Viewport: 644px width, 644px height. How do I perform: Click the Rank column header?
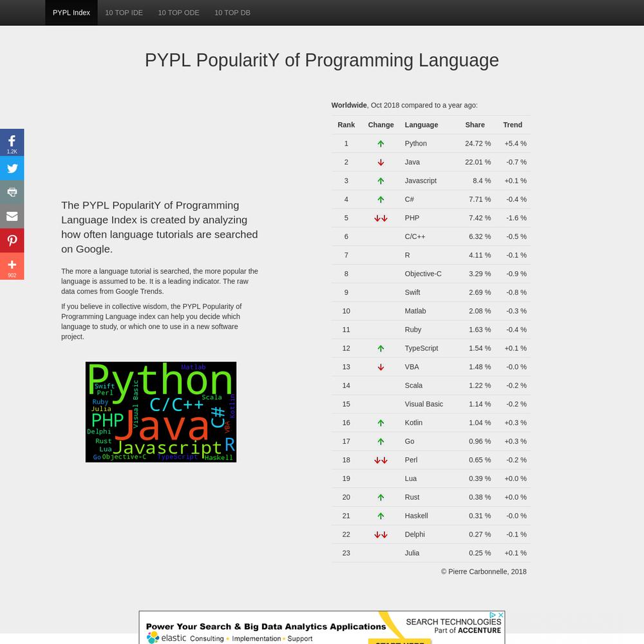click(x=346, y=125)
